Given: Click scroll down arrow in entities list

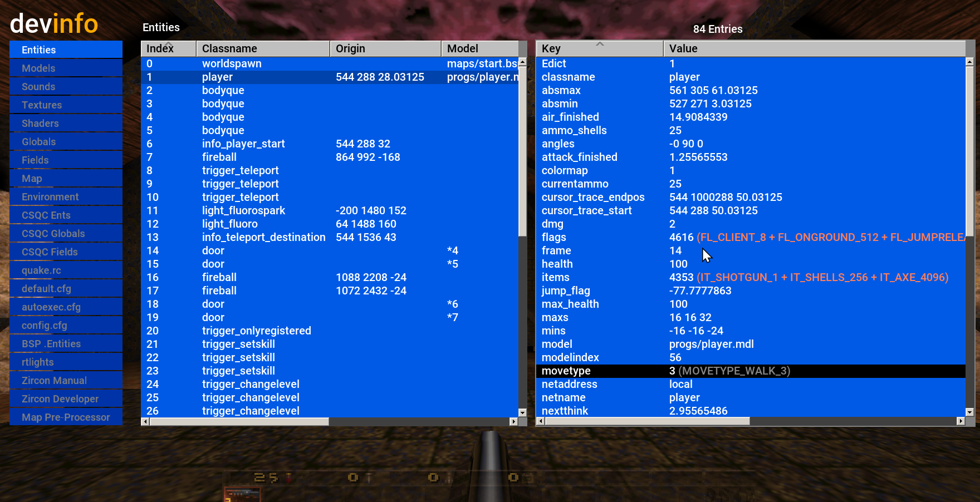Looking at the screenshot, I should (522, 412).
